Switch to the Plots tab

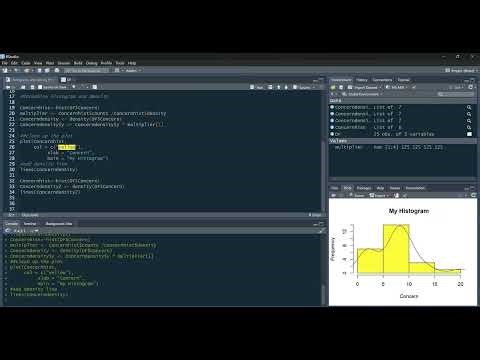pos(347,188)
